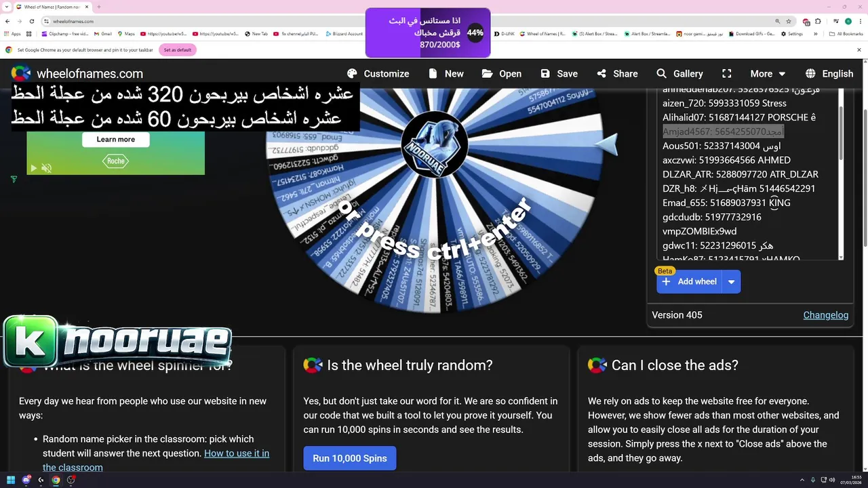Play the ad video
The width and height of the screenshot is (868, 488).
point(34,168)
